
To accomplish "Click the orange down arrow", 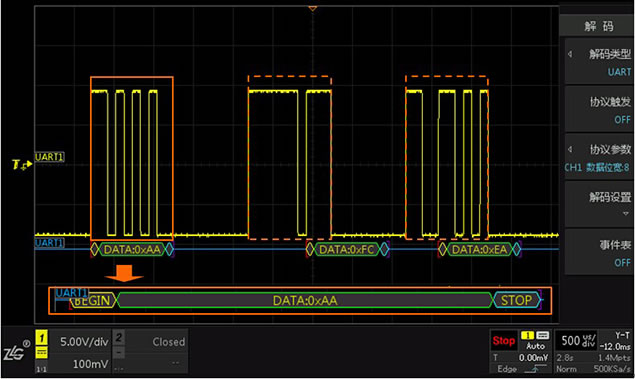I will click(x=124, y=274).
